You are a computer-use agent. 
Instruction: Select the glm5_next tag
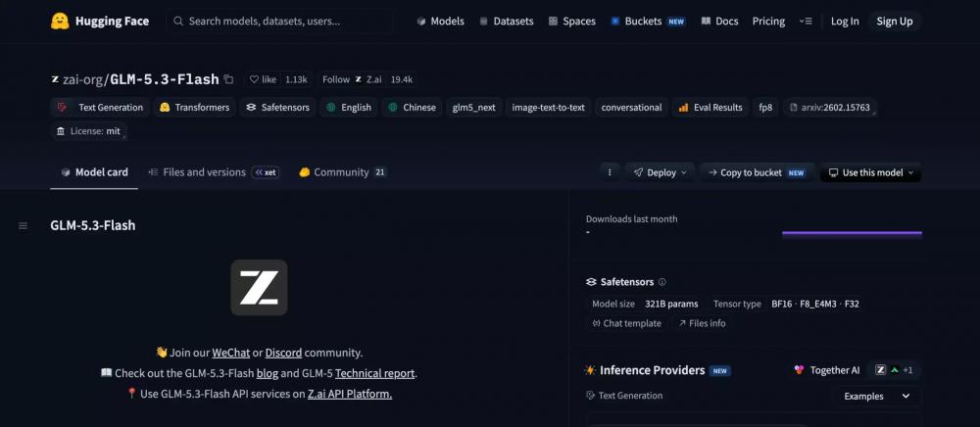pyautogui.click(x=473, y=108)
